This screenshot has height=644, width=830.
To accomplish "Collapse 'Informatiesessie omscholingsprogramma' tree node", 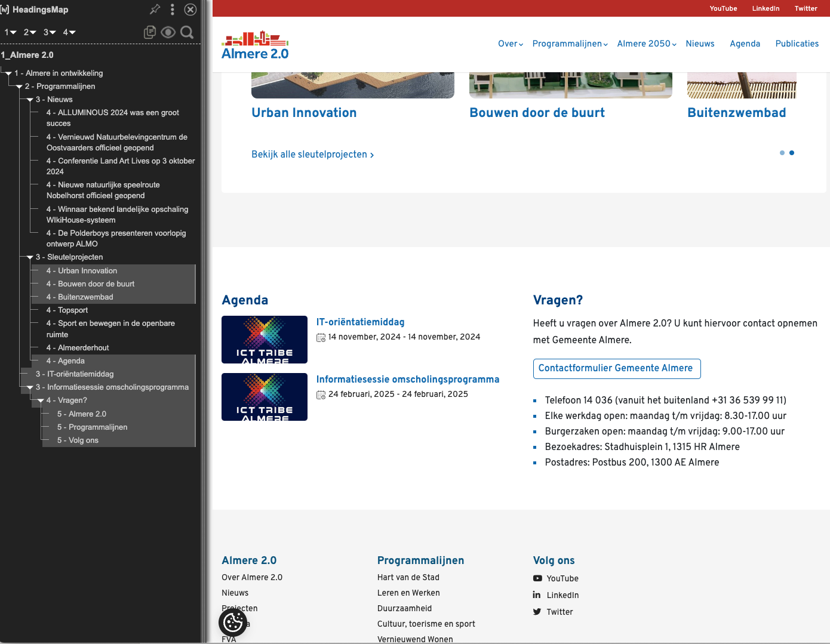I will pos(30,387).
